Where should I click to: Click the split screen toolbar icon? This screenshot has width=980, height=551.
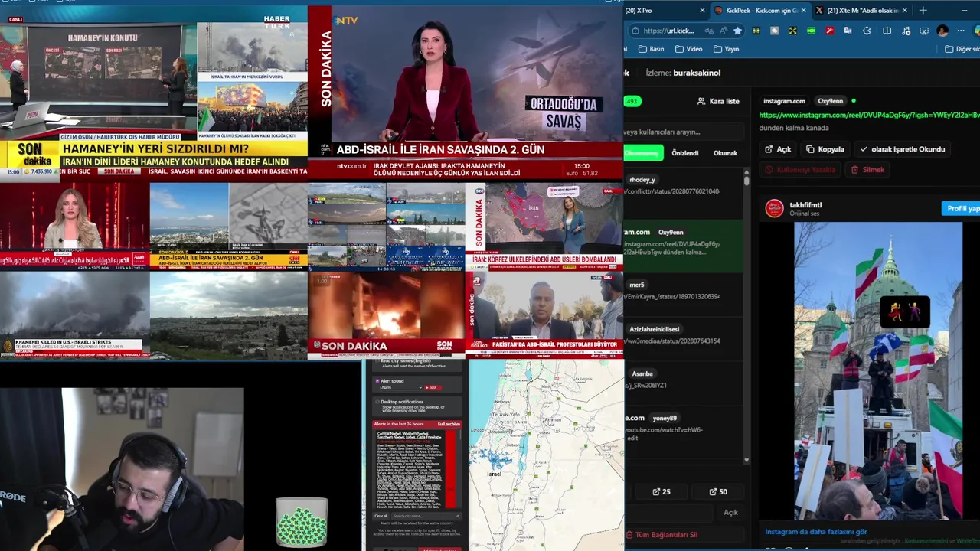coord(887,31)
